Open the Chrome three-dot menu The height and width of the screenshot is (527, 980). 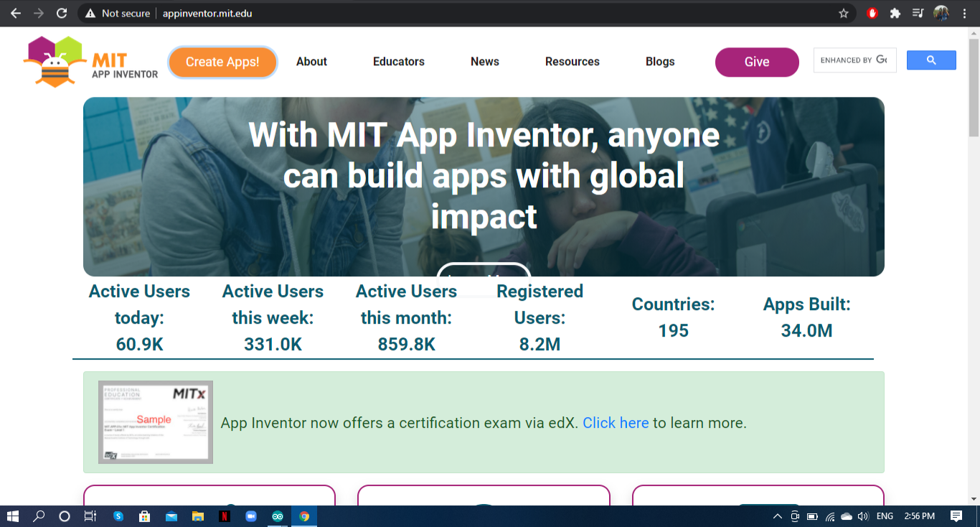click(965, 13)
